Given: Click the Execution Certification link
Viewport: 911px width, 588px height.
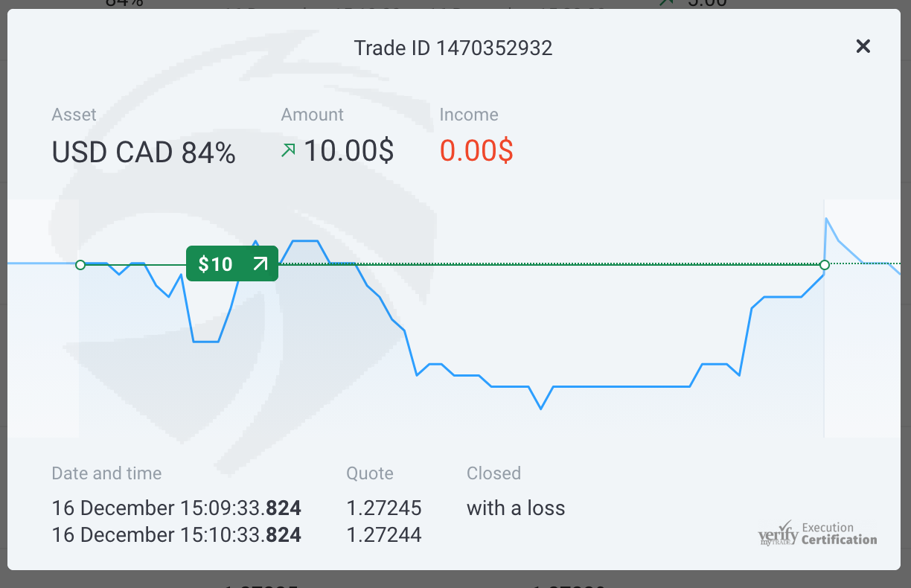Looking at the screenshot, I should coord(839,534).
